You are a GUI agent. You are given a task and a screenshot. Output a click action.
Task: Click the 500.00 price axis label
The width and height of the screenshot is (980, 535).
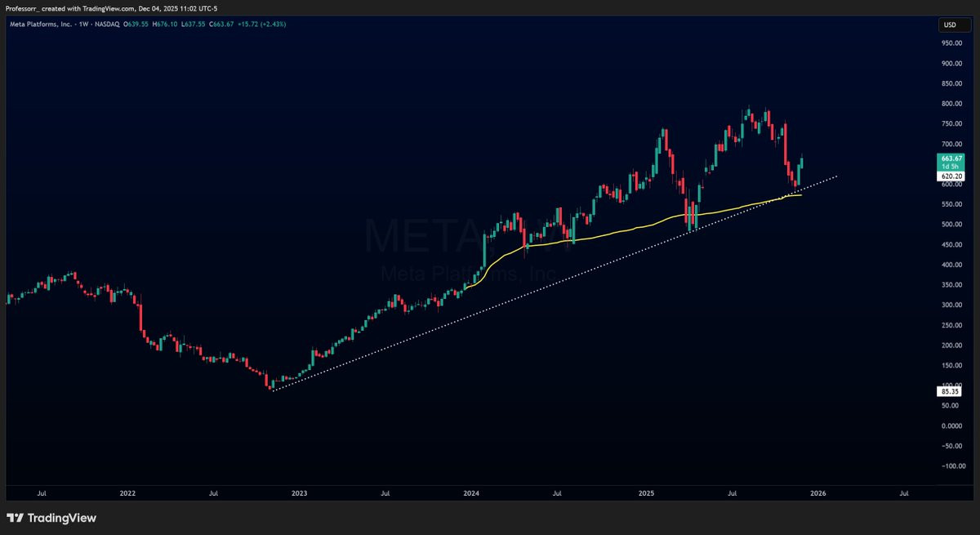point(951,225)
